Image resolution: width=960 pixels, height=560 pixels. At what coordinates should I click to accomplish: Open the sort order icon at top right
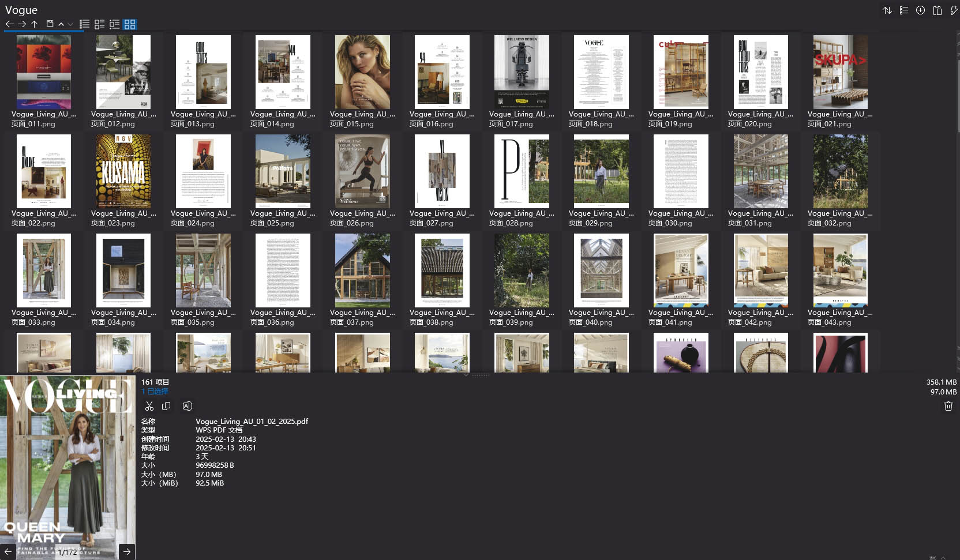click(x=887, y=10)
